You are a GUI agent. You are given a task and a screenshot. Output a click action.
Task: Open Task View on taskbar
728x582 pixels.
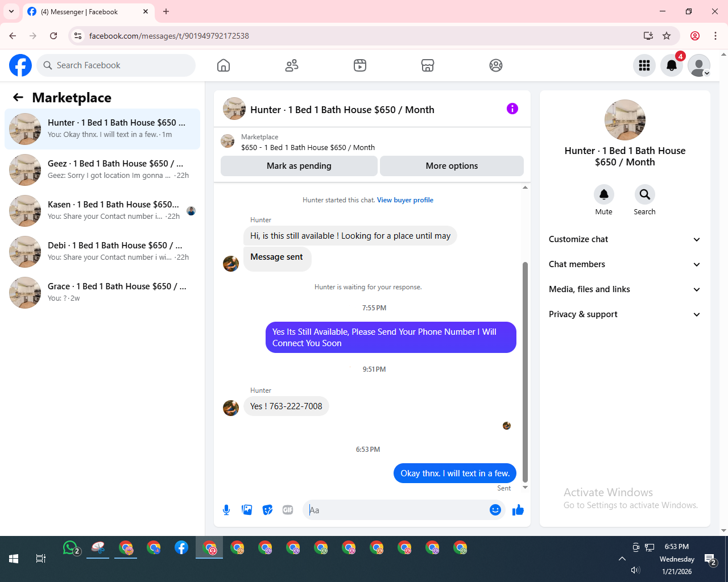point(41,559)
